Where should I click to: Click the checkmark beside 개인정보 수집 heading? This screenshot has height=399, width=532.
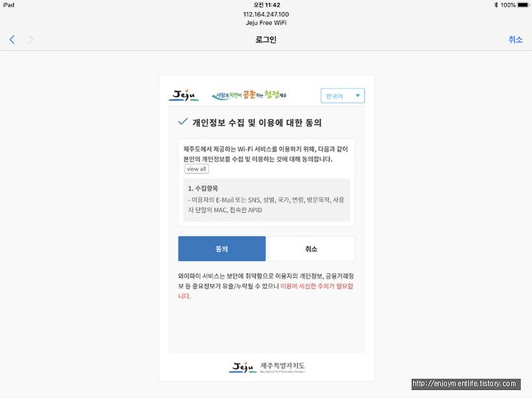point(183,122)
